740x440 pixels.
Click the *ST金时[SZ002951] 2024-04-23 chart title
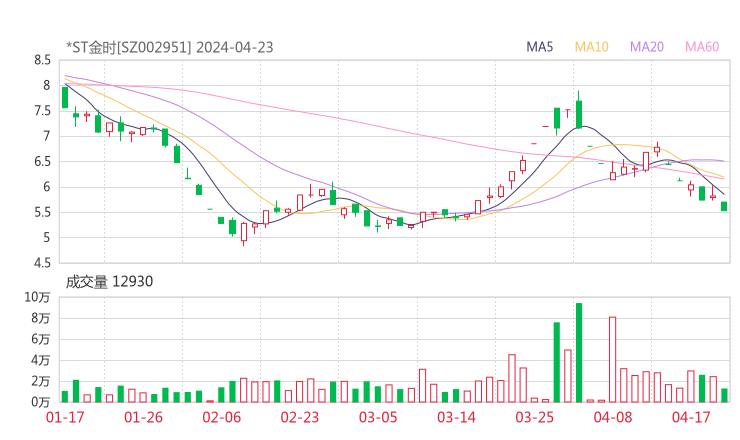pos(170,48)
